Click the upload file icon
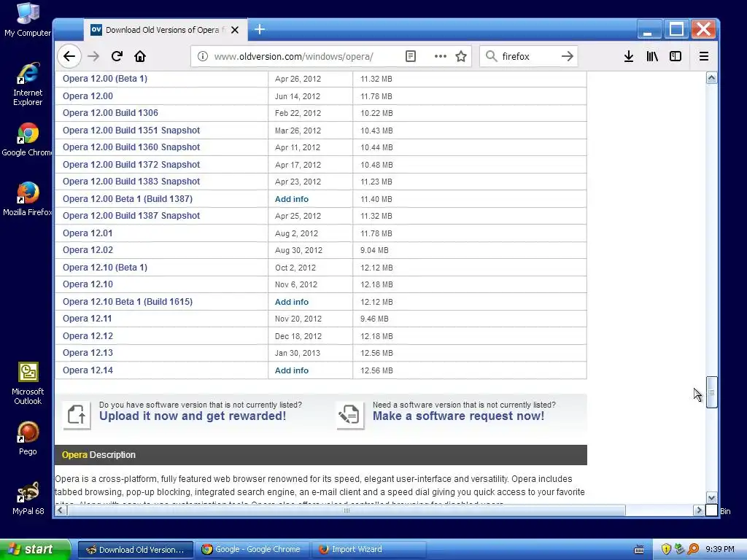This screenshot has height=560, width=747. click(x=77, y=415)
